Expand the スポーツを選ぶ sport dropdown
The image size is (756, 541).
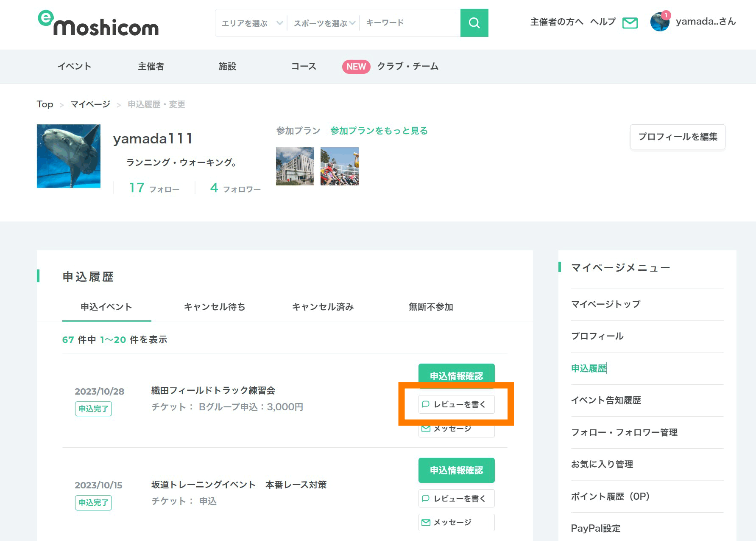[x=324, y=23]
